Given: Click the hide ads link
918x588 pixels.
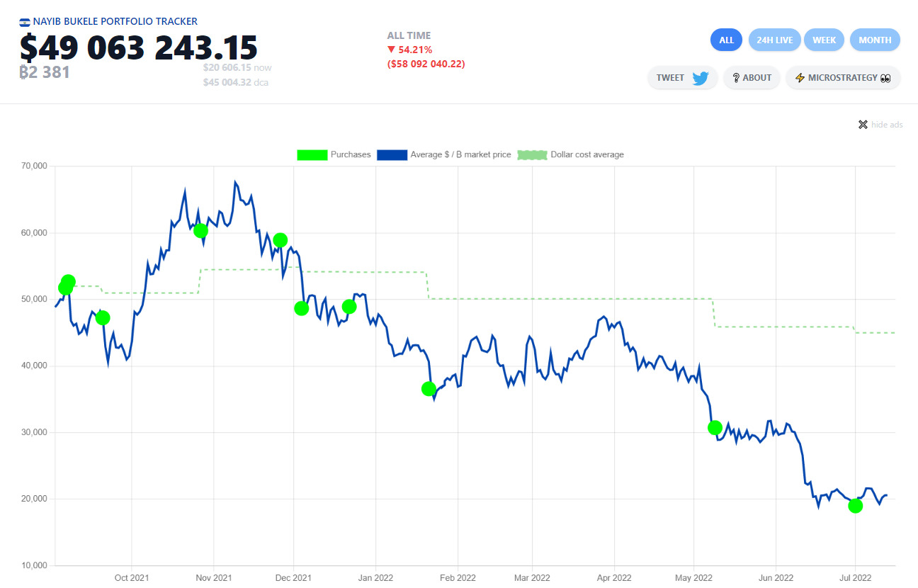Looking at the screenshot, I should [x=887, y=125].
